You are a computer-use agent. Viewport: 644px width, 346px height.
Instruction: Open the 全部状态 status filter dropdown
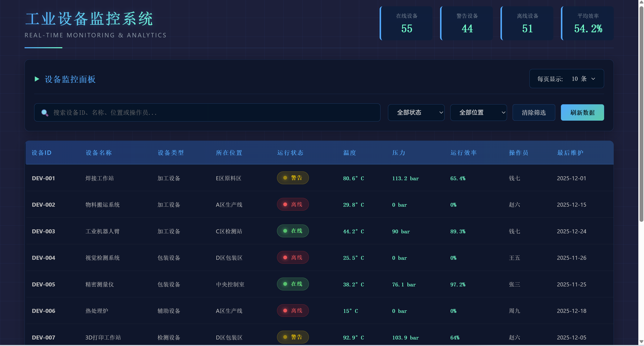416,112
